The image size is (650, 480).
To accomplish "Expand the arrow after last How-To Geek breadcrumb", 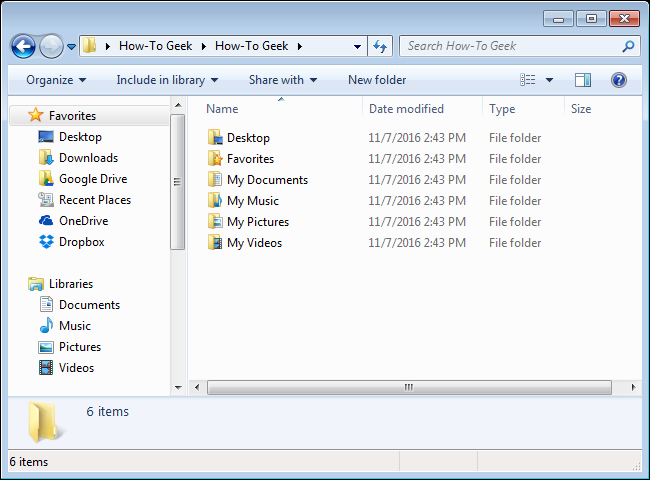I will 300,46.
